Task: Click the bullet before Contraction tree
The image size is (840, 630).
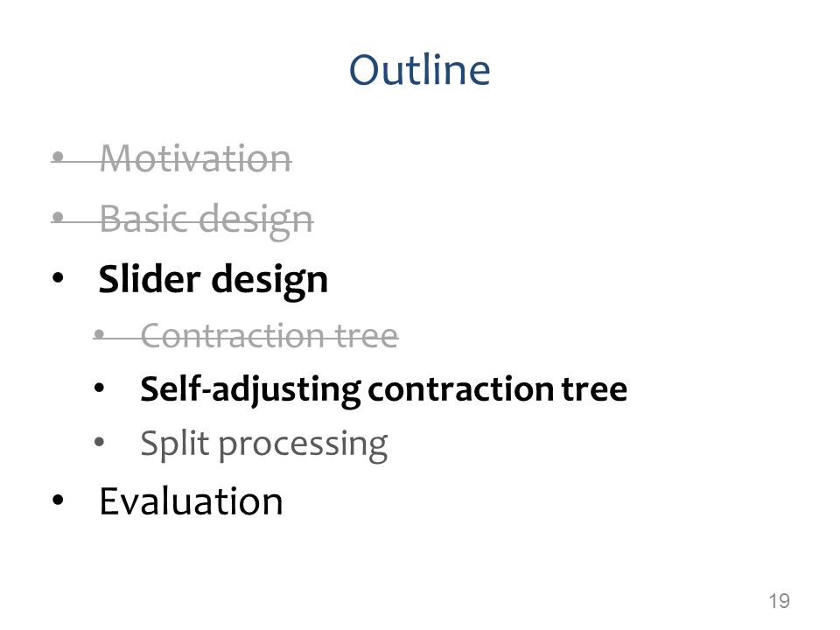Action: (x=99, y=334)
